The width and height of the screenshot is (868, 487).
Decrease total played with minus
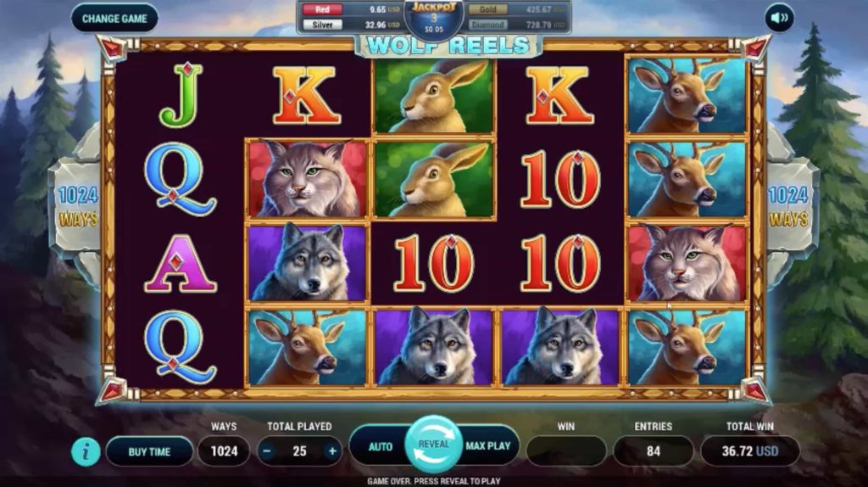267,451
